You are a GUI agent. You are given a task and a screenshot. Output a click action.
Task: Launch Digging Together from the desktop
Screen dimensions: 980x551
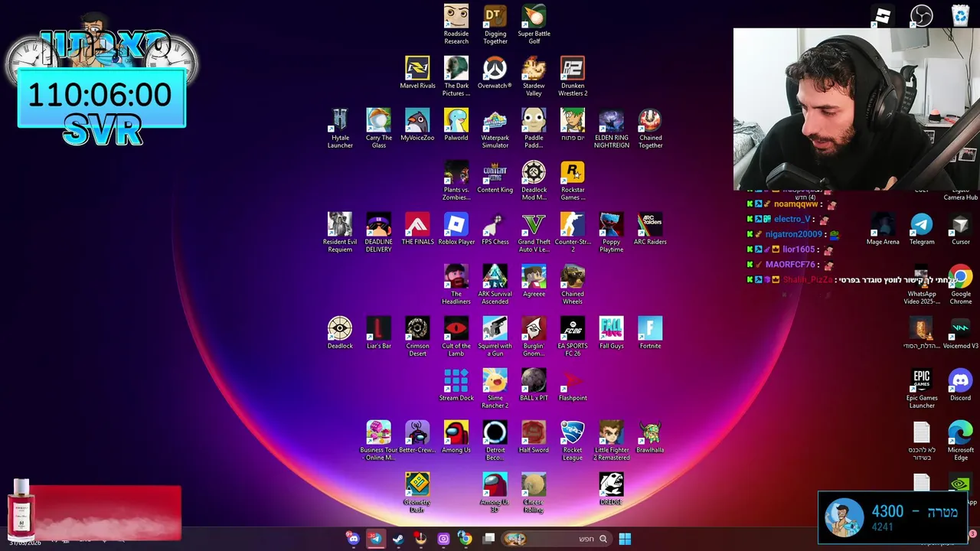(495, 24)
